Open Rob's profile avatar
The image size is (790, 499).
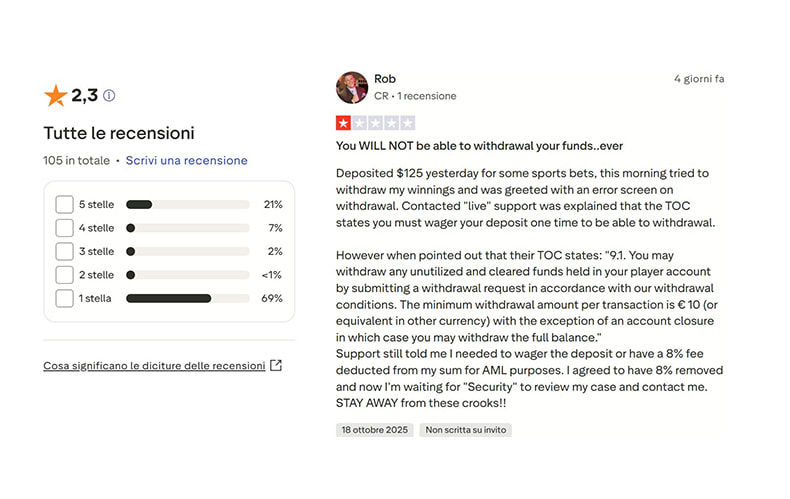point(352,87)
